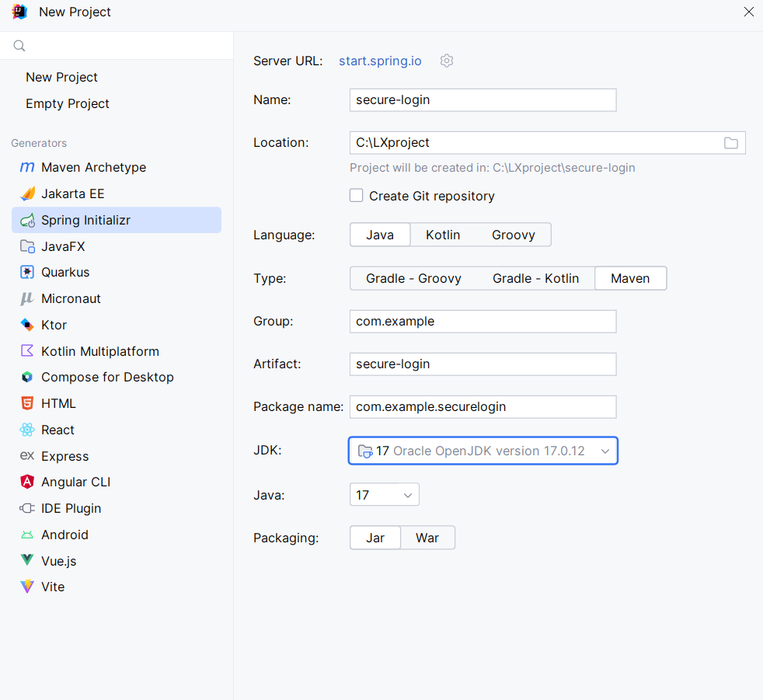Screen dimensions: 763x700
Task: Click the Quarkus generator icon
Action: coord(27,273)
